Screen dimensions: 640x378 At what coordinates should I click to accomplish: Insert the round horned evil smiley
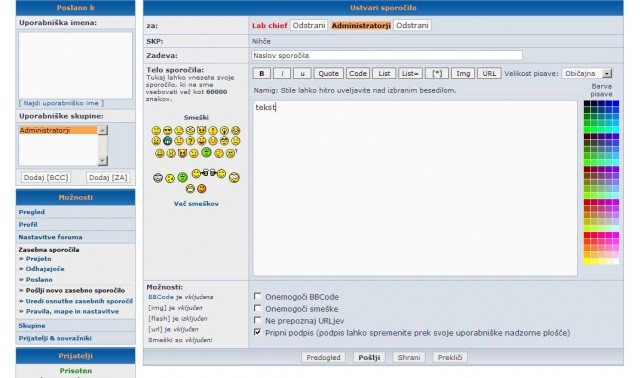point(202,130)
